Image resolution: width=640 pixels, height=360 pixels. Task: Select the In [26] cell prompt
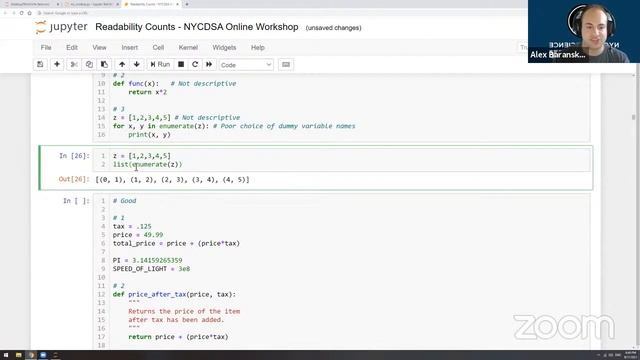click(74, 156)
